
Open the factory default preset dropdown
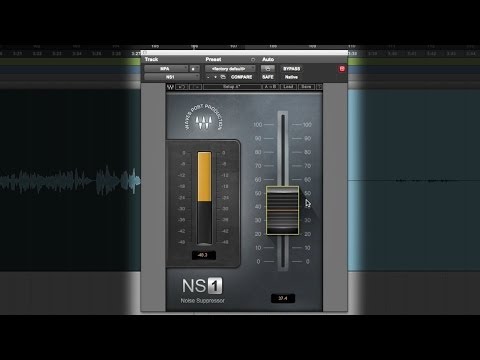230,69
